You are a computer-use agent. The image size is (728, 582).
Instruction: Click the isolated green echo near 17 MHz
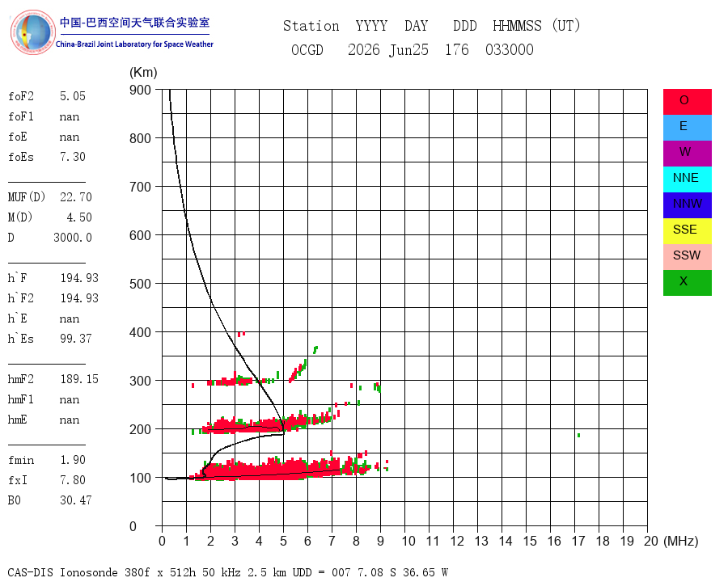tap(578, 435)
